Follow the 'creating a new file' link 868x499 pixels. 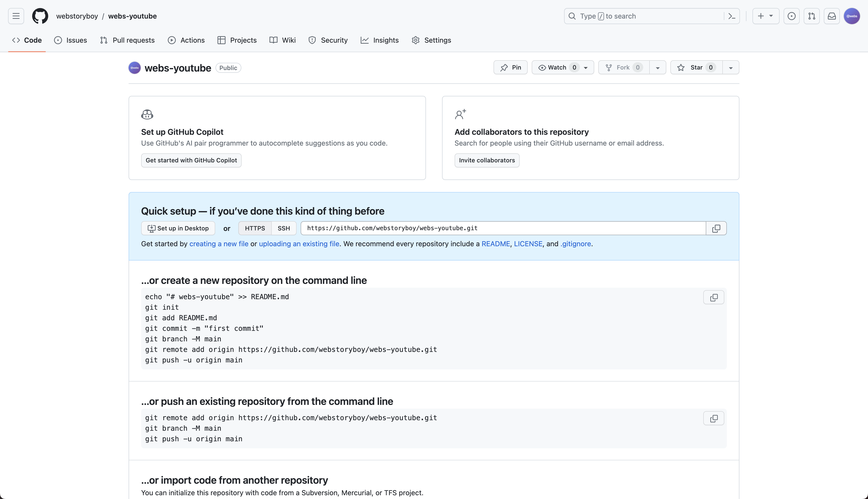[x=219, y=244]
